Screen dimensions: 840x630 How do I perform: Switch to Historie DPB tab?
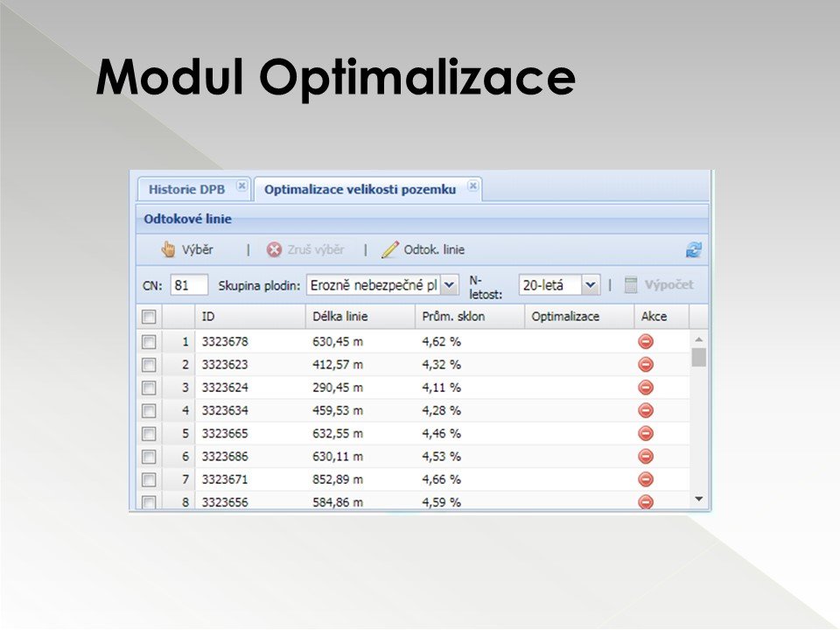[x=185, y=189]
